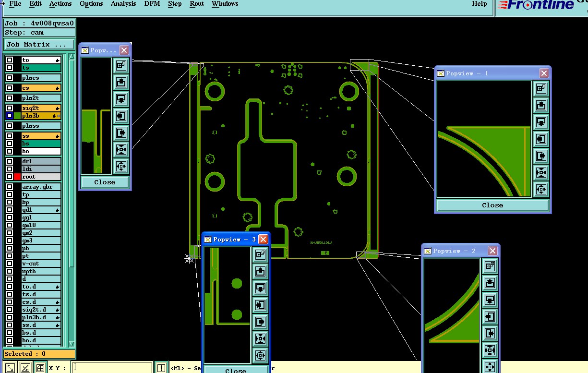Pan down in the untitled Popv... window
This screenshot has height=373, width=588.
[x=121, y=99]
